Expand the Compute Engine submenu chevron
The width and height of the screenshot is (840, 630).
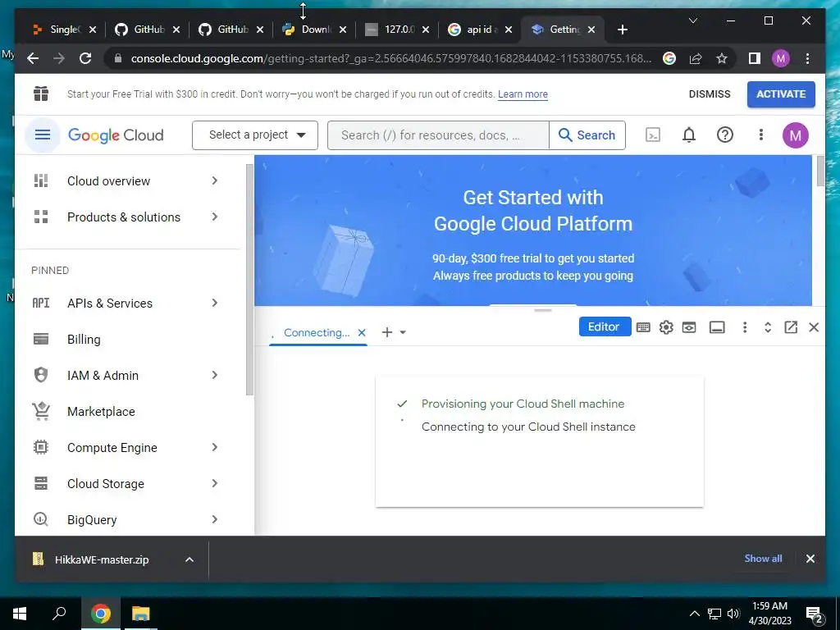coord(214,447)
